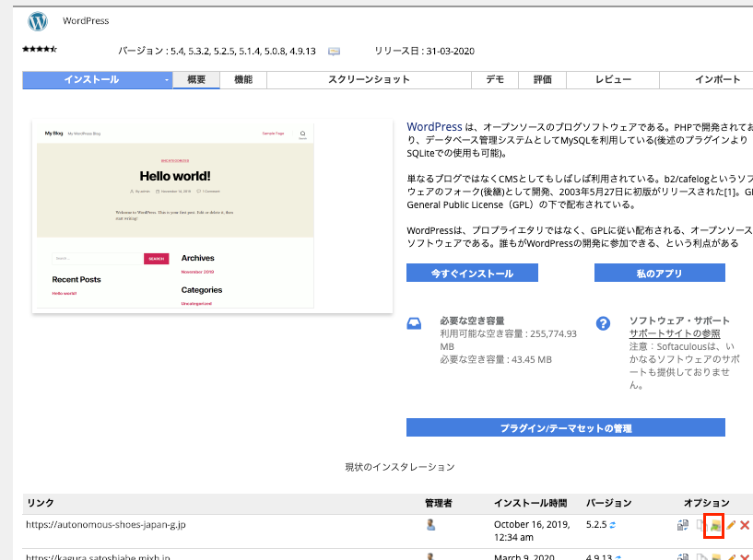Screen dimensions: 753x560
Task: Click the disk space inbox icon
Action: click(414, 323)
